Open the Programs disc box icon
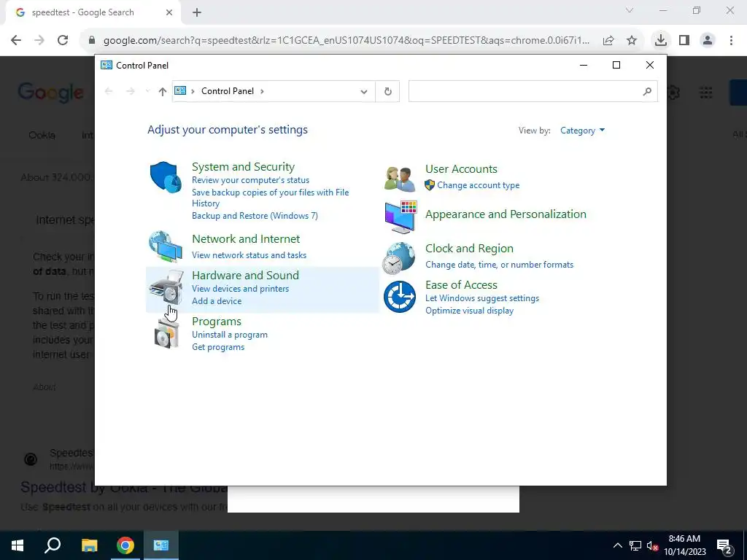This screenshot has width=747, height=560. [x=167, y=333]
